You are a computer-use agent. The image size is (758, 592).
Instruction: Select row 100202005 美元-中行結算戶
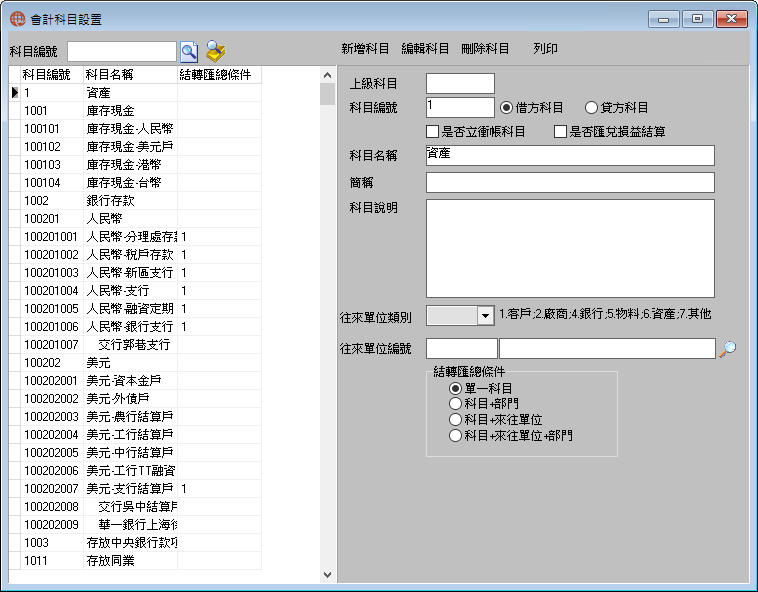(135, 452)
